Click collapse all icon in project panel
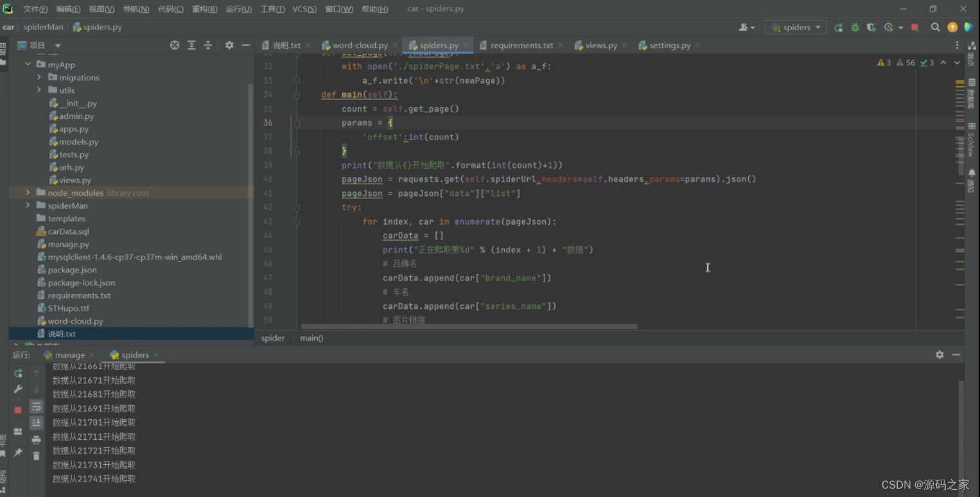 [208, 45]
